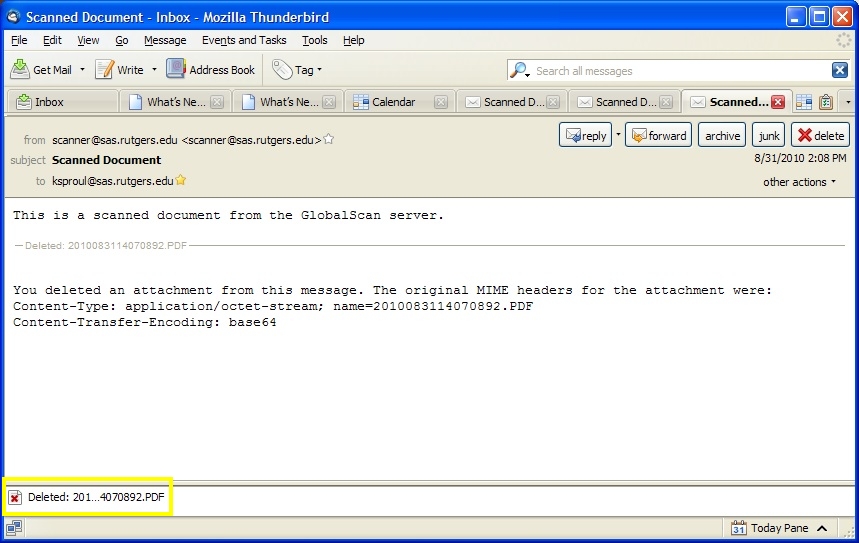Image resolution: width=859 pixels, height=543 pixels.
Task: Open the list-all-tabs dropdown arrow
Action: [848, 102]
